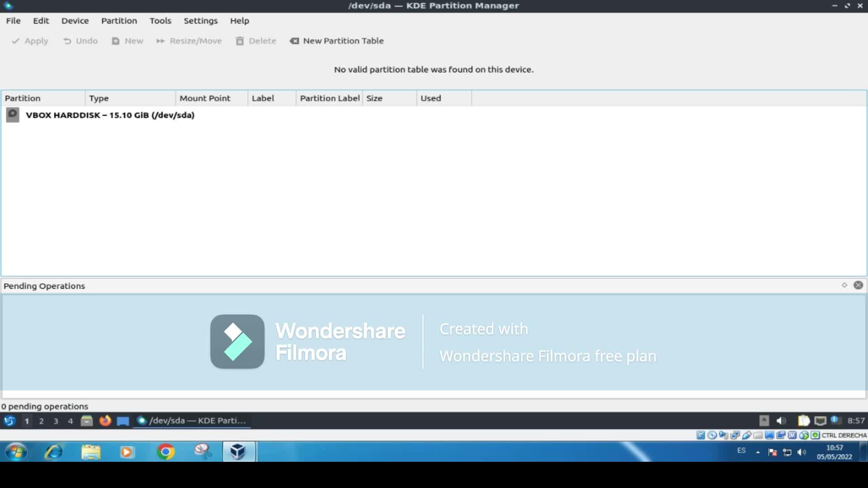Launch Firefox from the LXQt panel

105,421
